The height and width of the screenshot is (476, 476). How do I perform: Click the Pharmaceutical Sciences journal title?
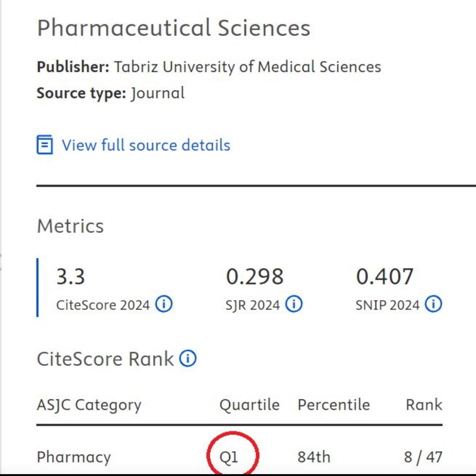pyautogui.click(x=173, y=28)
